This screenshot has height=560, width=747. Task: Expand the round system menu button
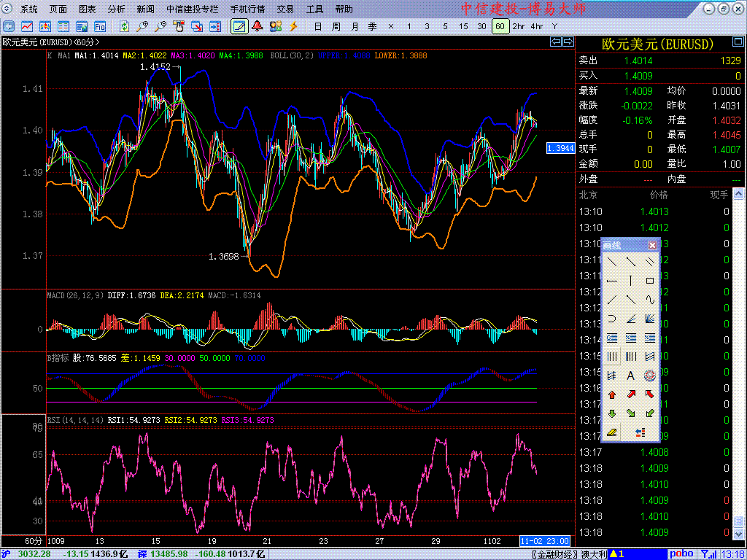coord(8,9)
